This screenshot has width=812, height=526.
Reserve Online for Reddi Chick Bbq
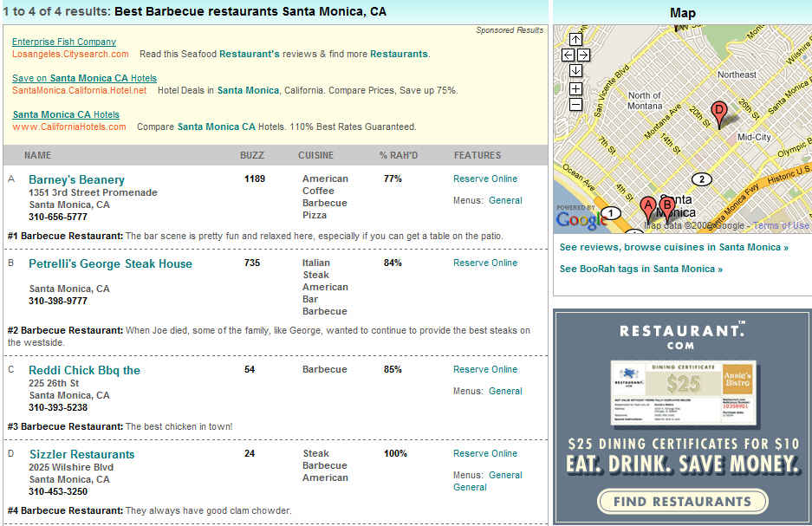[x=485, y=369]
